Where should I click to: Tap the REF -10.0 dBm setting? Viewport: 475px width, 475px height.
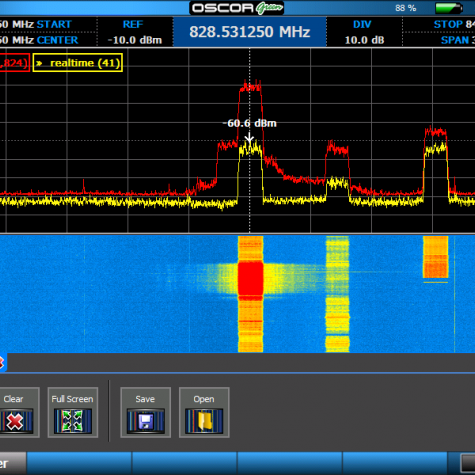(x=135, y=32)
